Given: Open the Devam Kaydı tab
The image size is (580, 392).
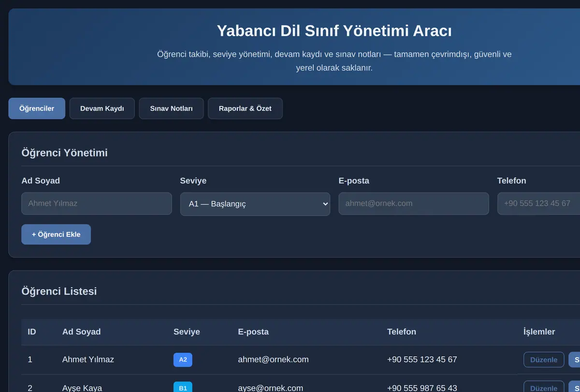Looking at the screenshot, I should pos(102,108).
